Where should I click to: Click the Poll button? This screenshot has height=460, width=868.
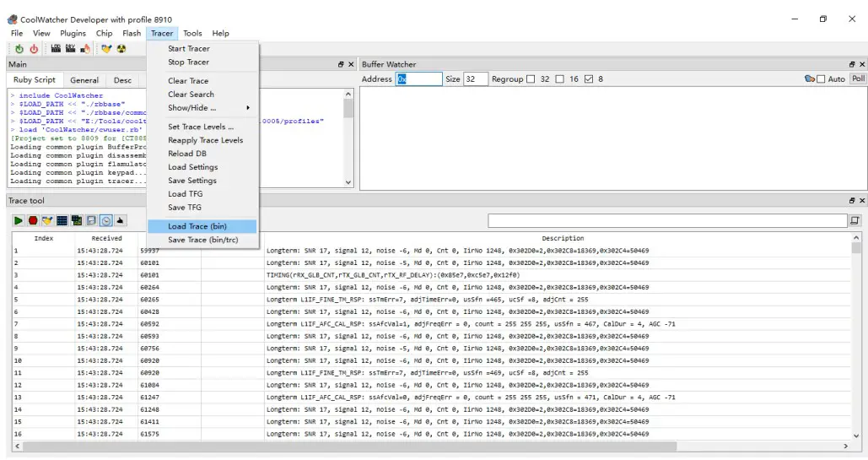pos(858,78)
